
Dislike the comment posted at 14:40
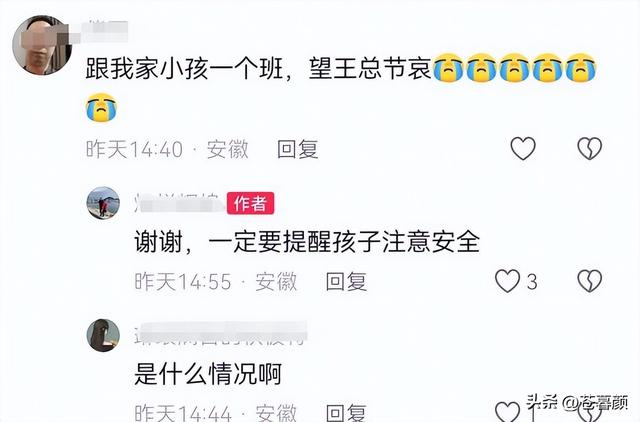coord(589,148)
